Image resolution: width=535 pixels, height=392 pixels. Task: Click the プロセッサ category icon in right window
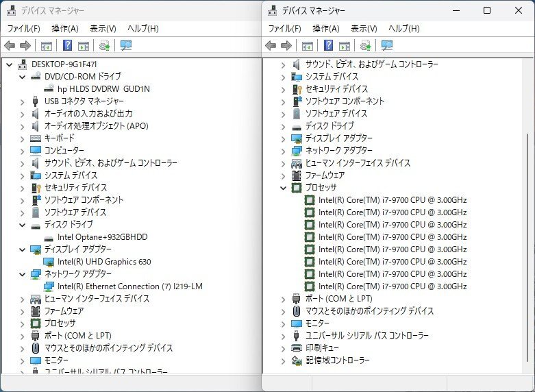[297, 188]
